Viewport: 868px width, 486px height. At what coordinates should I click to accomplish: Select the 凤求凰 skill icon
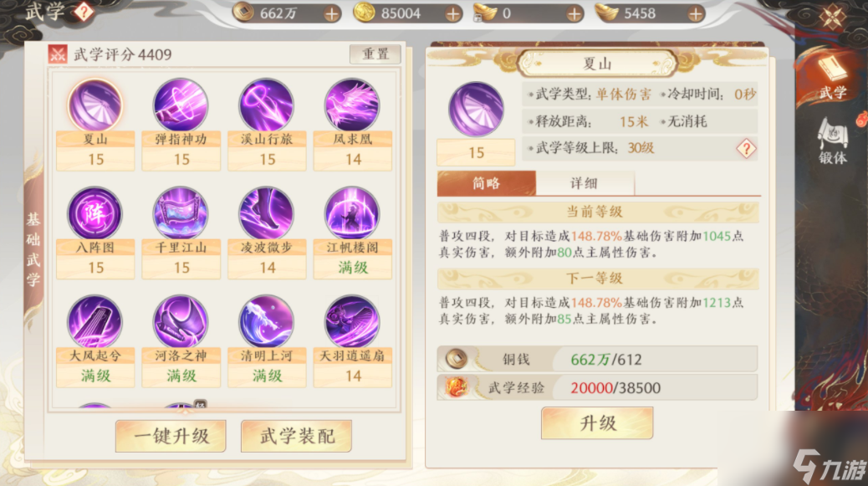point(353,105)
